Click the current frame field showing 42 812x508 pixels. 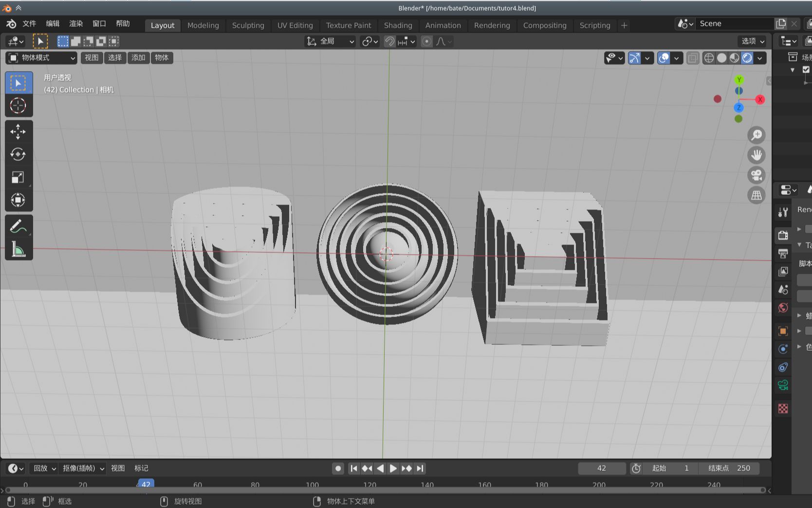pos(602,468)
